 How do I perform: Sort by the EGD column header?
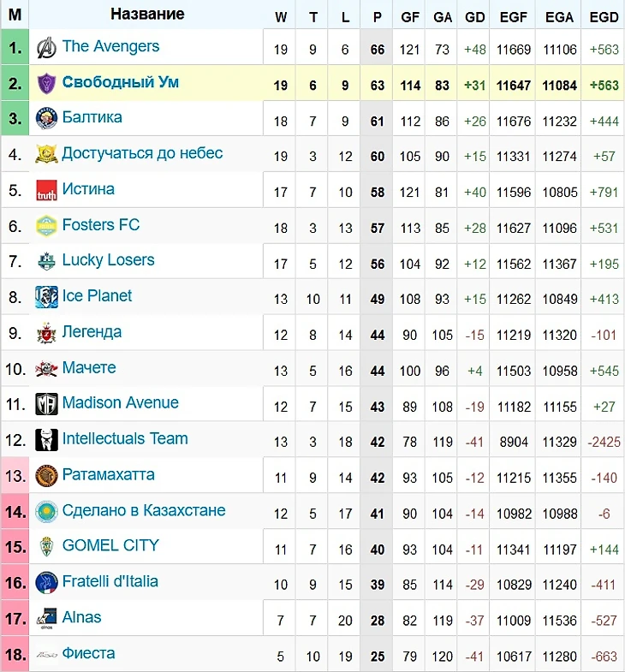[604, 15]
